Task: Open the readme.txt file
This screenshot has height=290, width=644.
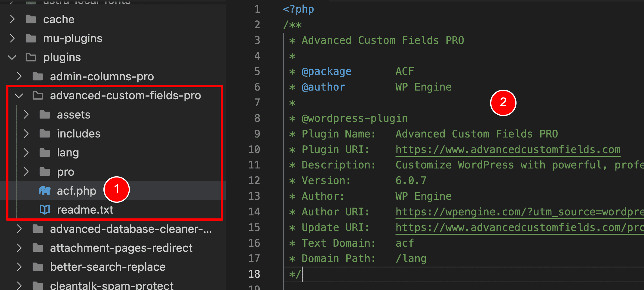Action: point(85,210)
